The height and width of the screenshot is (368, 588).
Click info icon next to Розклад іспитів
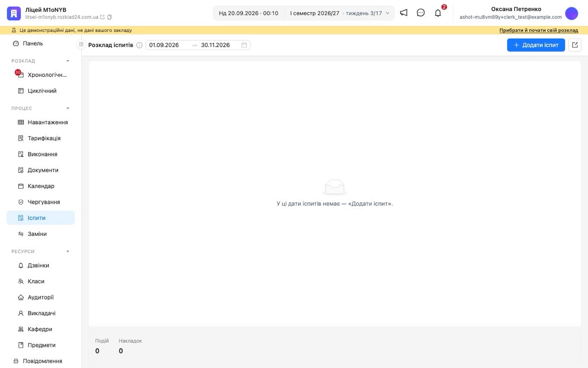tap(140, 45)
